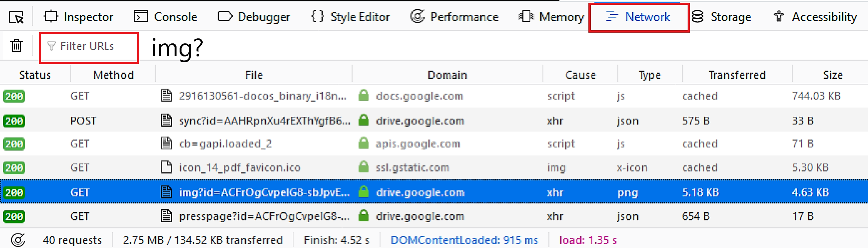This screenshot has width=868, height=248.
Task: Click the DOMContentLoaded: 915 ms label
Action: [x=464, y=240]
